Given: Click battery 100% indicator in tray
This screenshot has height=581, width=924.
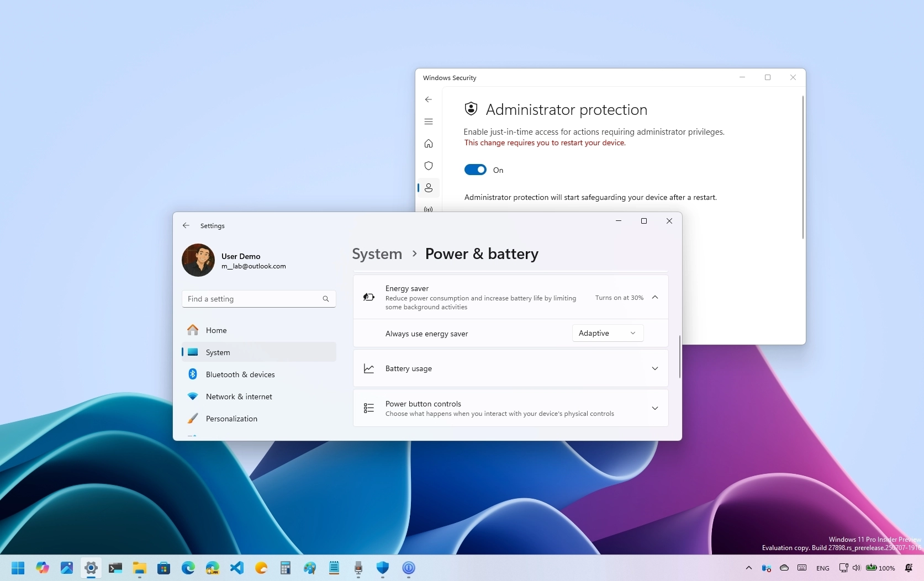Looking at the screenshot, I should (880, 568).
